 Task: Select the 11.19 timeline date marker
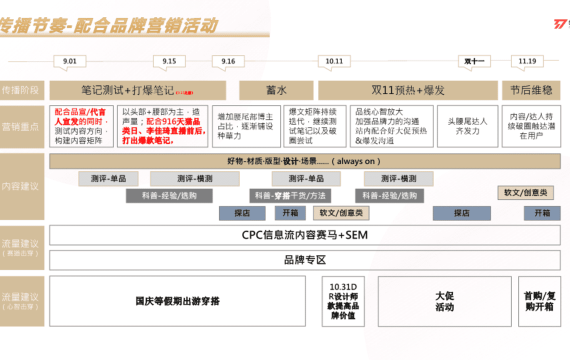coord(527,61)
